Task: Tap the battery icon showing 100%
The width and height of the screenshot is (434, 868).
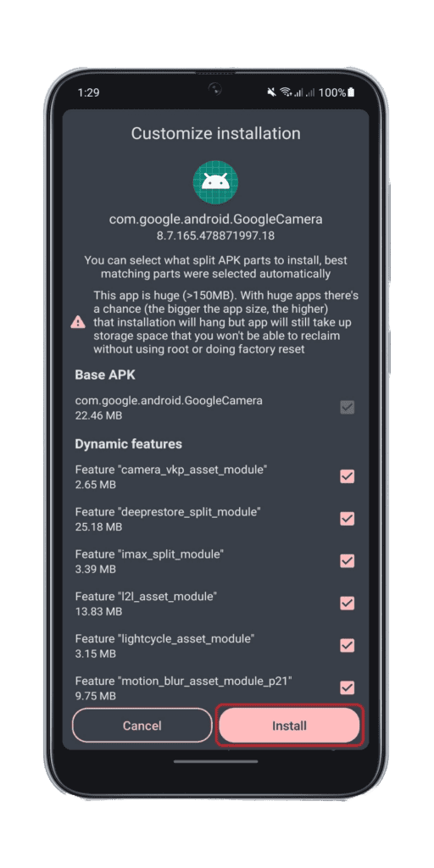Action: point(351,92)
